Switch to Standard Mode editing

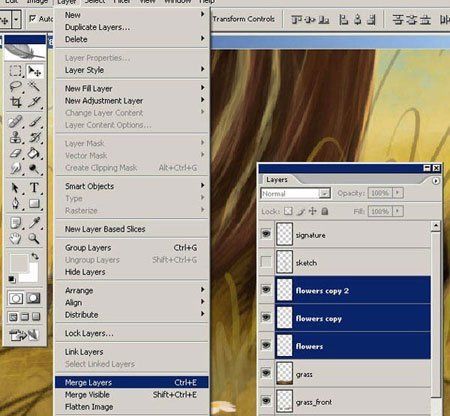pyautogui.click(x=16, y=298)
